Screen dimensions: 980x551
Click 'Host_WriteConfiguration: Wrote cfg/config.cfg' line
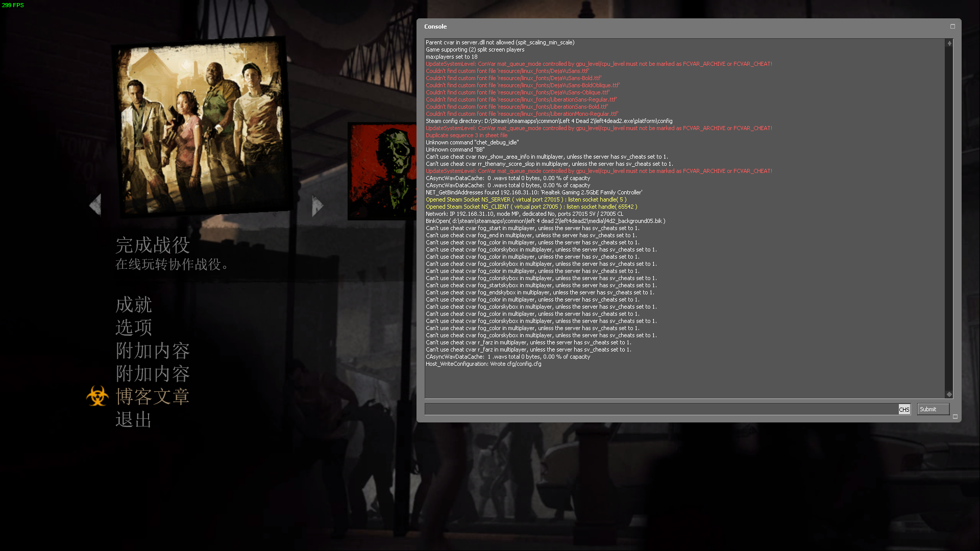[483, 364]
